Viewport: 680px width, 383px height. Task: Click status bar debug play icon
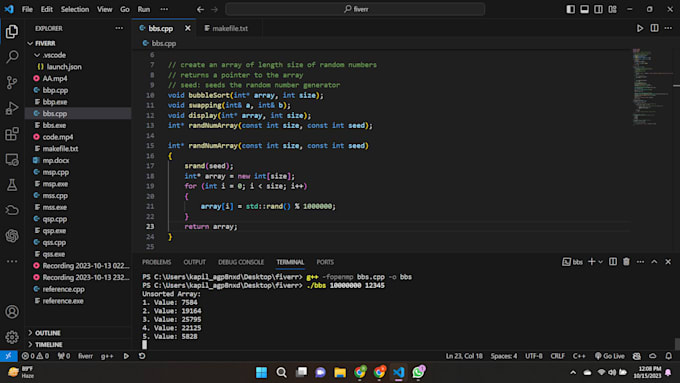(126, 356)
